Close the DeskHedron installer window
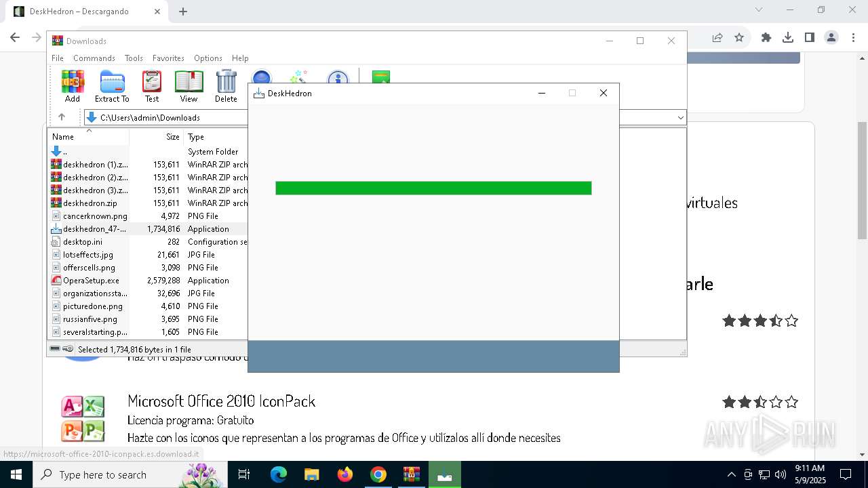Screen dimensions: 868x488 click(x=604, y=93)
